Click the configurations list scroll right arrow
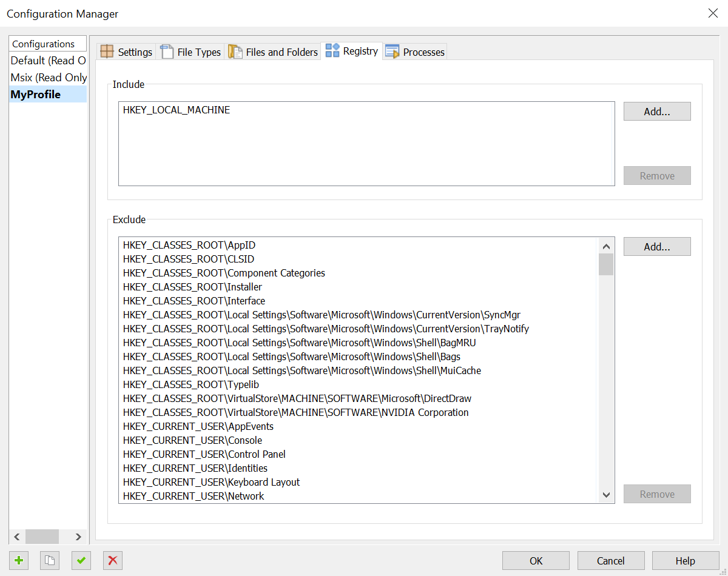The image size is (728, 576). (x=78, y=537)
